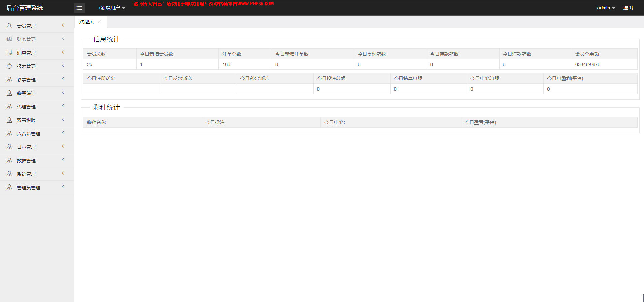Screen dimensions: 644x302
Task: Click the 管理员管理 sidebar icon
Action: (9, 188)
